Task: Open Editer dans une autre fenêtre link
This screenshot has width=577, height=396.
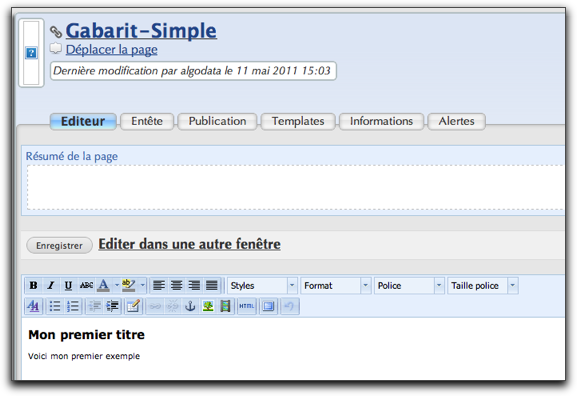Action: pos(190,244)
